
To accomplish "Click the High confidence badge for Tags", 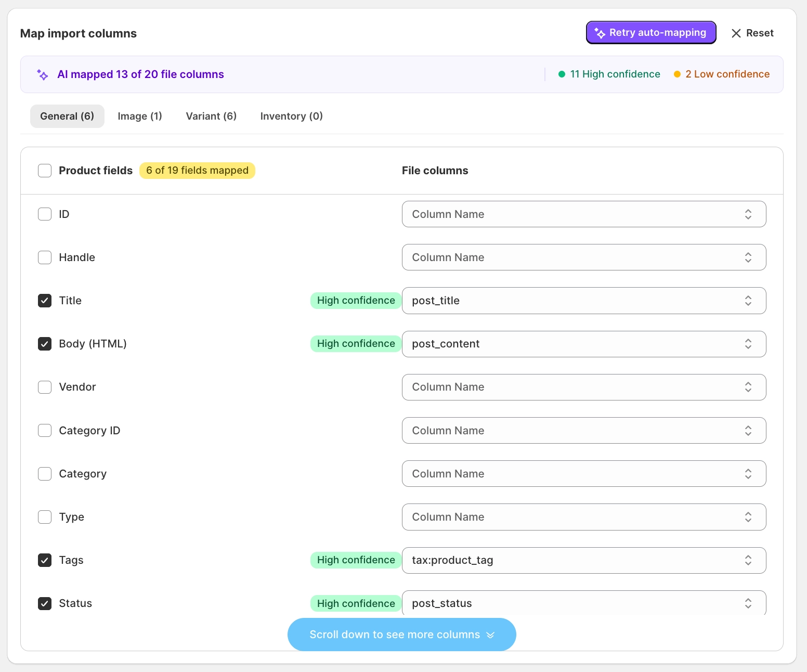I will [x=356, y=560].
